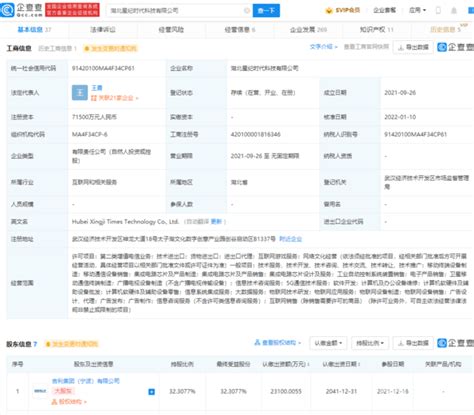
Task: Switch to the 知识产权 tab
Action: coord(377,30)
